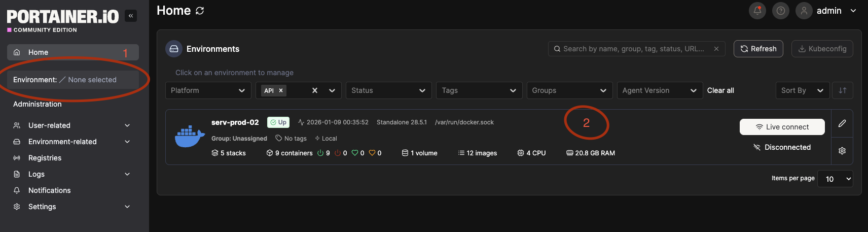Click the Group: Unassigned text
The image size is (868, 232).
pos(239,138)
